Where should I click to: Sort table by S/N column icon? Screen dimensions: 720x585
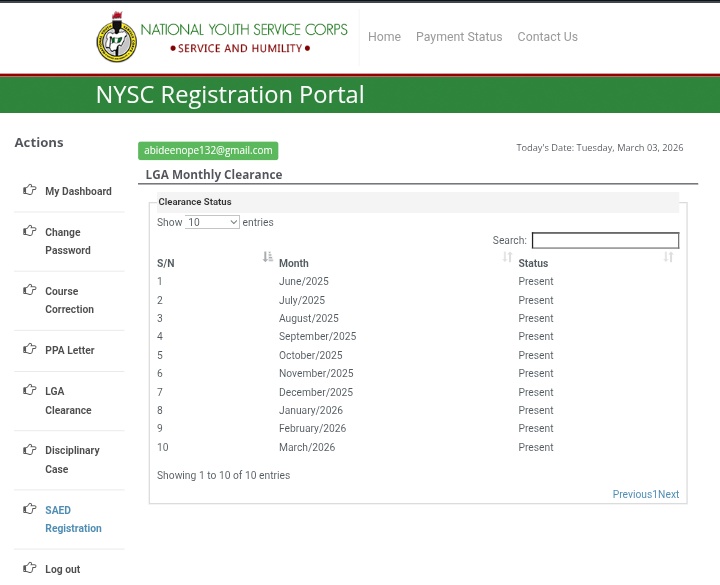pyautogui.click(x=268, y=257)
